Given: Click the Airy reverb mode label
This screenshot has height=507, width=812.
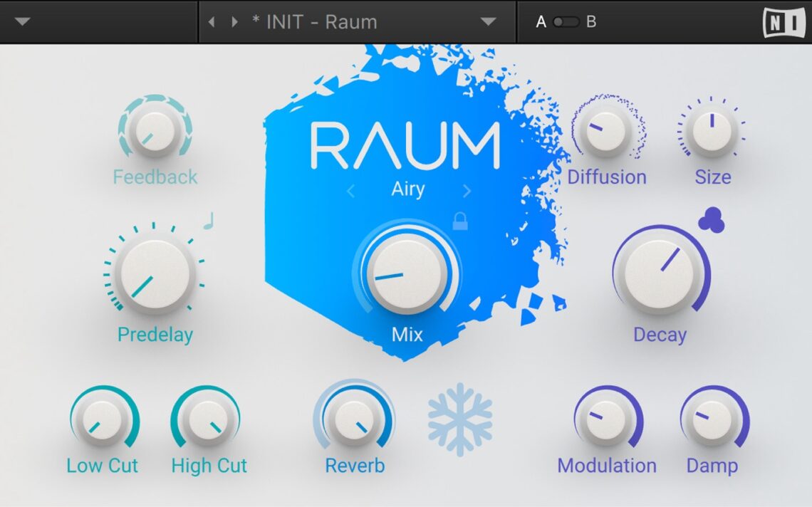Looking at the screenshot, I should pyautogui.click(x=408, y=189).
